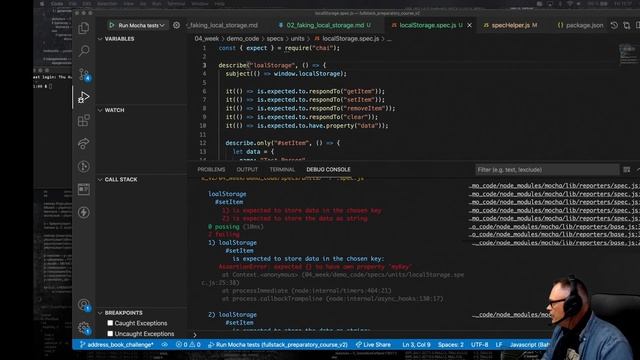Open the Extensions view icon
The image size is (640, 360).
click(84, 120)
